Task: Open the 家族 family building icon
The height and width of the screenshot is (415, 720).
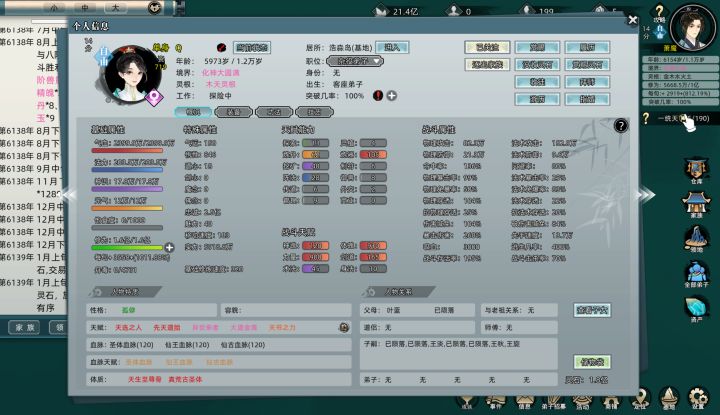Action: [x=697, y=205]
